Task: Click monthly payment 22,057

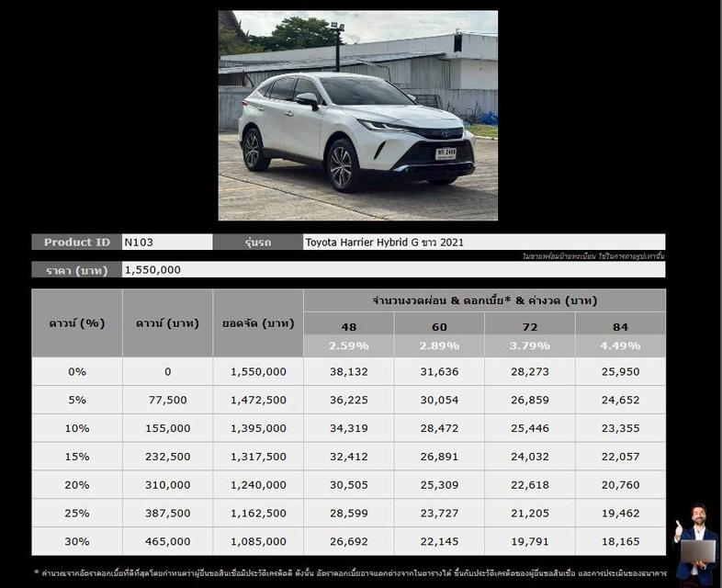Action: coord(620,457)
